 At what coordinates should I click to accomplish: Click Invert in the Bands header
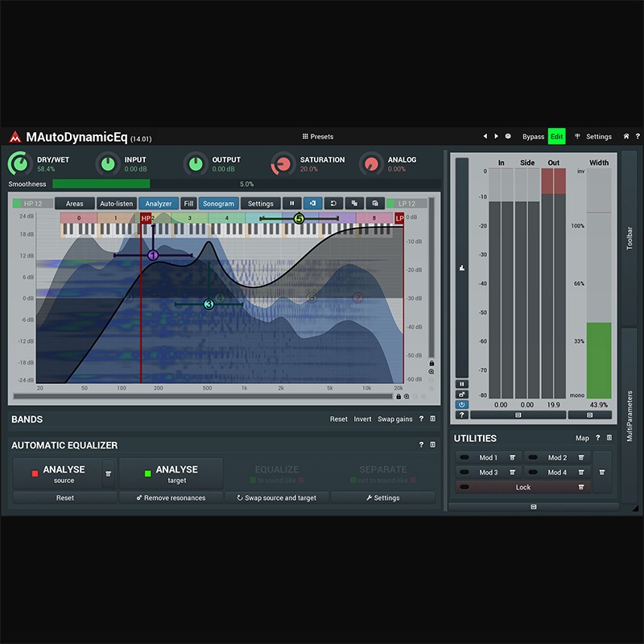(363, 419)
